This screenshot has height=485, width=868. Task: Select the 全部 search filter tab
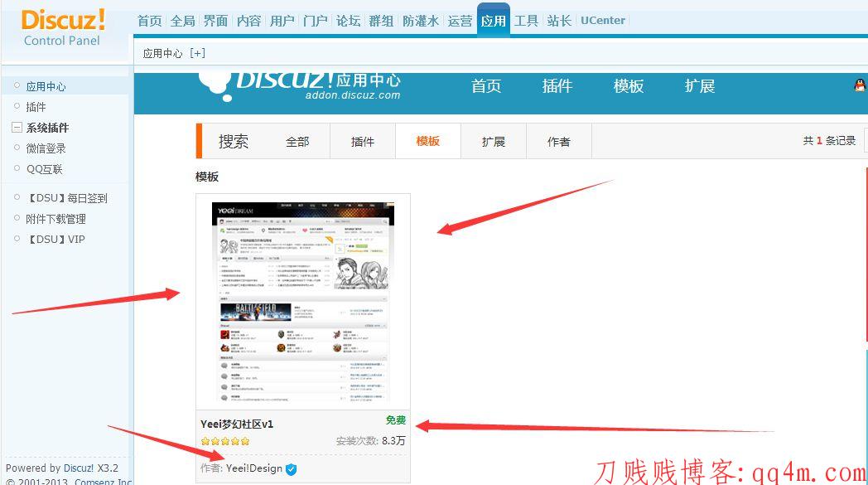coord(297,142)
